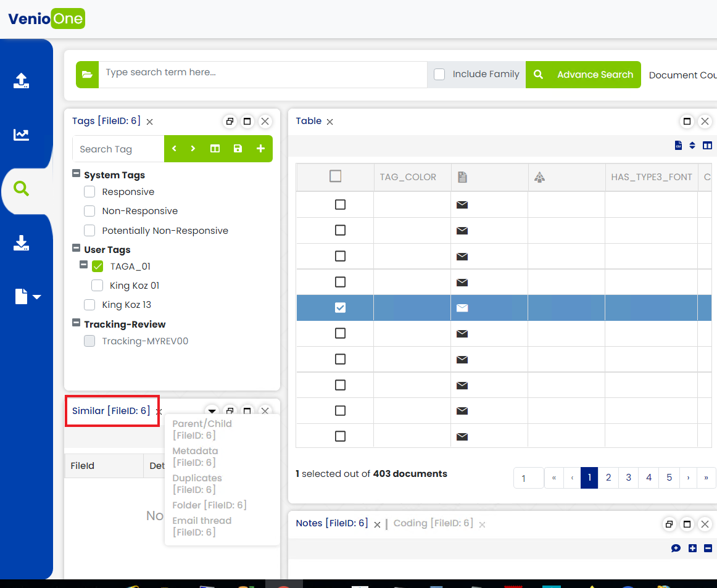Open the analytics chart section in the sidebar

pos(21,135)
